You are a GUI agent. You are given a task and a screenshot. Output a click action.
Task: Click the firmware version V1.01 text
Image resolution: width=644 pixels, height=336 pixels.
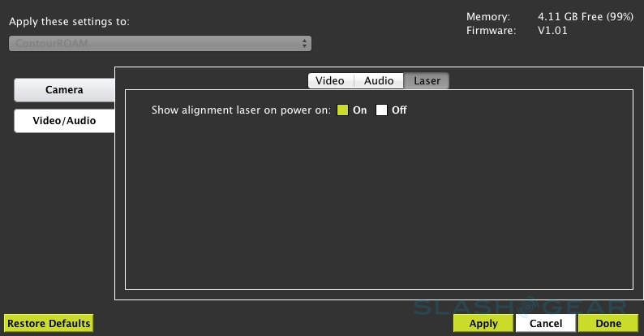pos(554,31)
